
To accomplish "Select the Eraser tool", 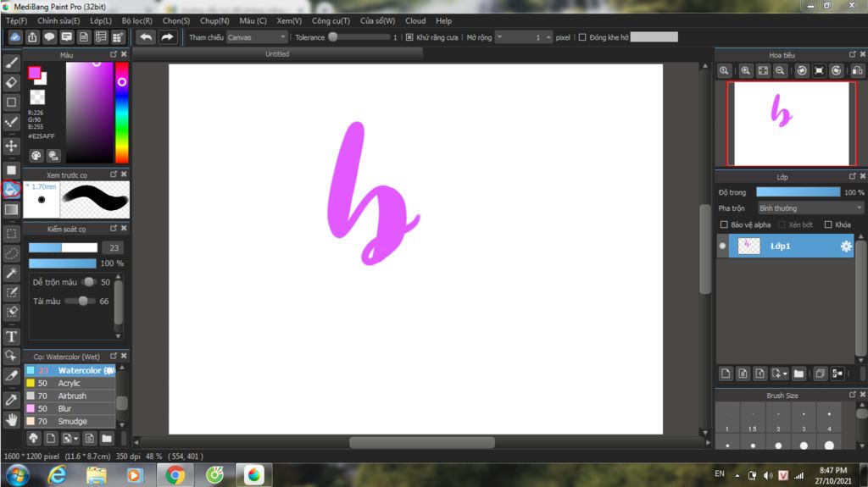I will coord(11,82).
